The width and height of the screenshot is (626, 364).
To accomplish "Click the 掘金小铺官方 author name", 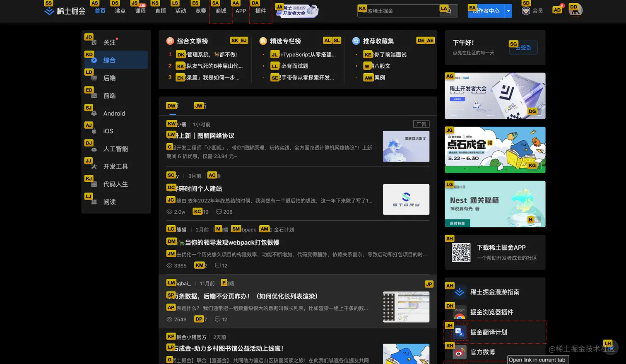I will (x=187, y=337).
